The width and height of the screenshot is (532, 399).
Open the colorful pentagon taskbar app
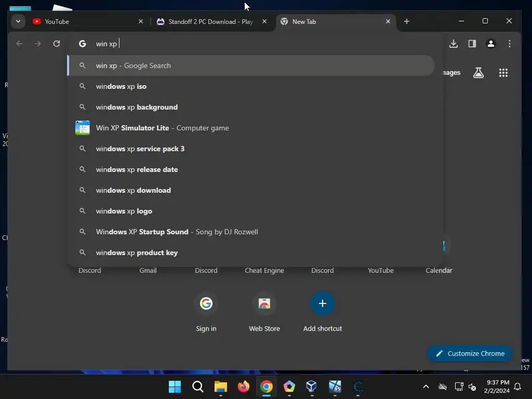(289, 387)
